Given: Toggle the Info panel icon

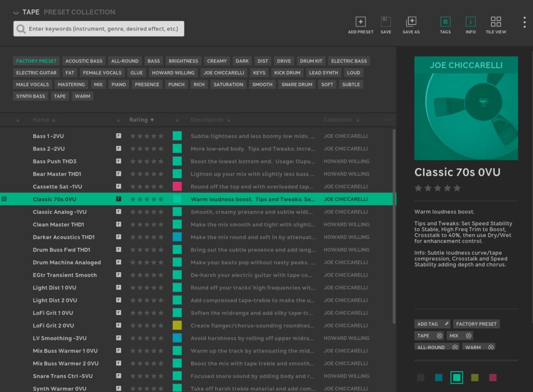Looking at the screenshot, I should [471, 22].
